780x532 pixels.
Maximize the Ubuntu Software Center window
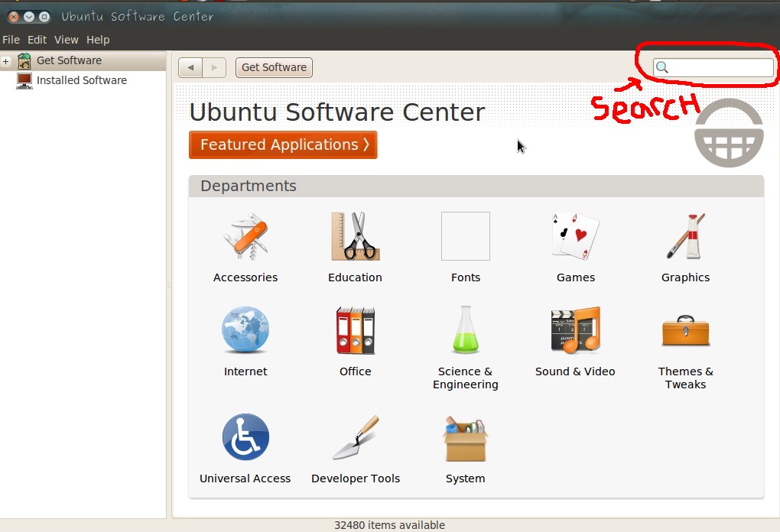click(x=45, y=17)
